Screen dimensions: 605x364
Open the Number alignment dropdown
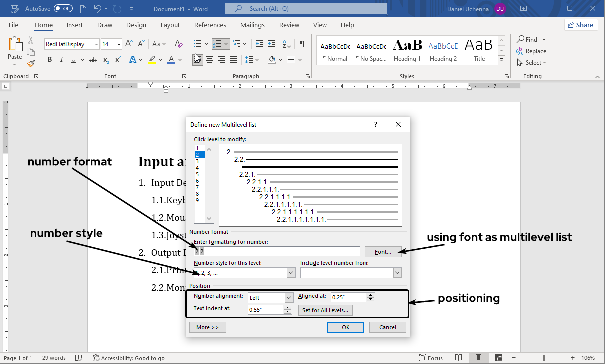tap(288, 298)
